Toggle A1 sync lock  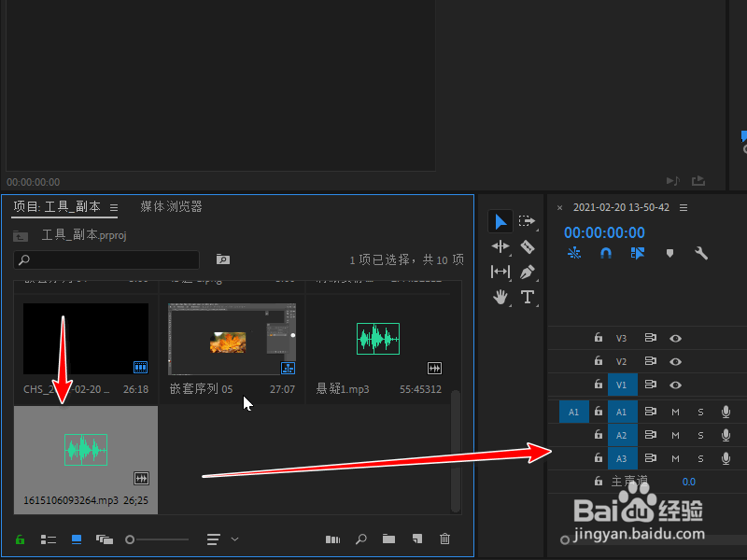pos(650,411)
